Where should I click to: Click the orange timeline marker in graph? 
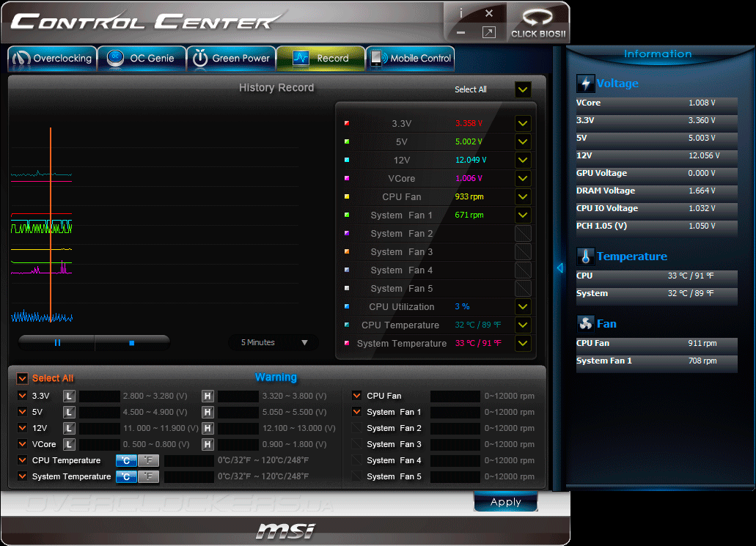click(x=51, y=224)
